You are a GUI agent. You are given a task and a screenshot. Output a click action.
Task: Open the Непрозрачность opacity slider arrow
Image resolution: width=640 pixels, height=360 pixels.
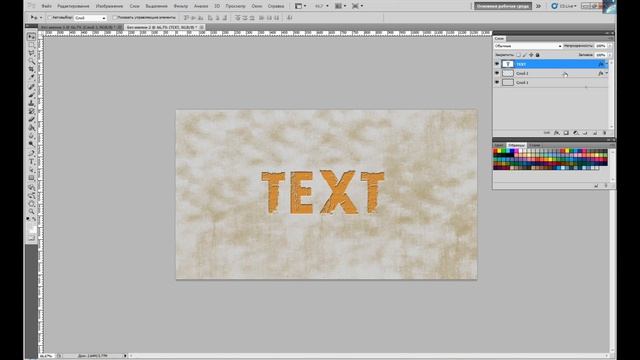(x=610, y=46)
